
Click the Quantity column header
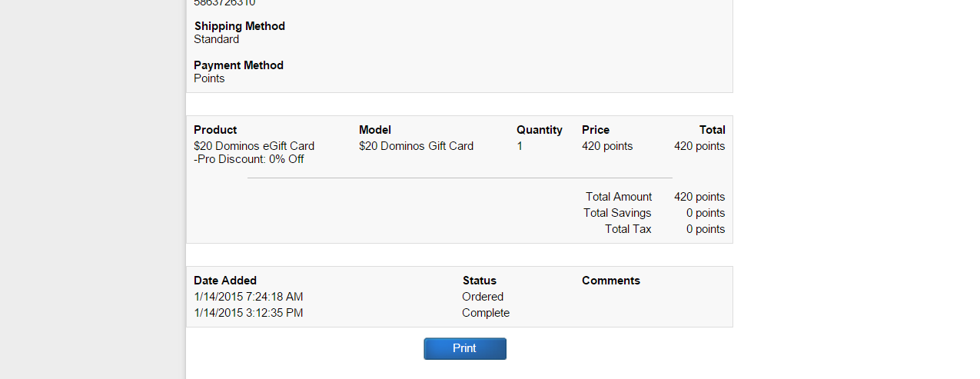point(540,130)
